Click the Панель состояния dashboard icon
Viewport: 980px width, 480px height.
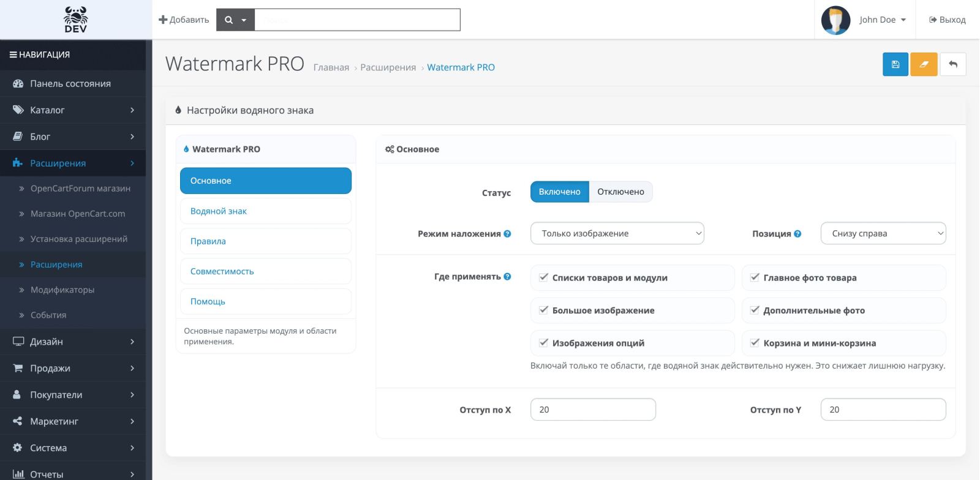(x=18, y=83)
